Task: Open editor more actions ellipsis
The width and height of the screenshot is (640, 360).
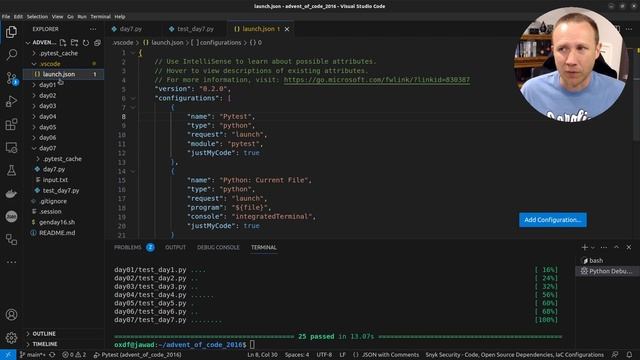Action: coord(629,29)
